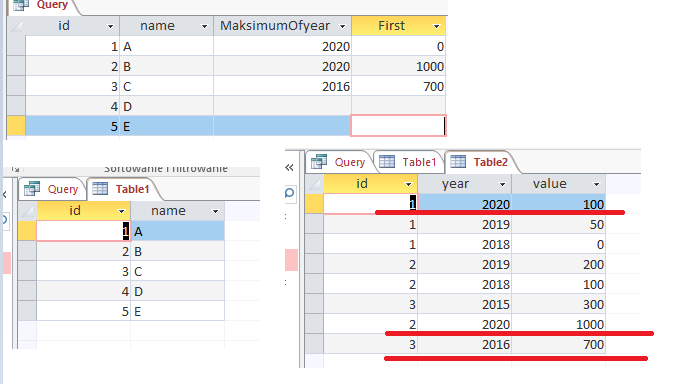This screenshot has height=384, width=677.
Task: Open id column dropdown in Table1
Action: (121, 211)
